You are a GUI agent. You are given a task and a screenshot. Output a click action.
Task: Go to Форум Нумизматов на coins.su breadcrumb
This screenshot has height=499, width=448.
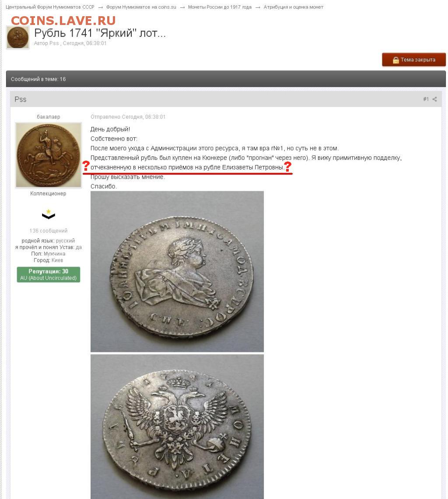pyautogui.click(x=141, y=7)
